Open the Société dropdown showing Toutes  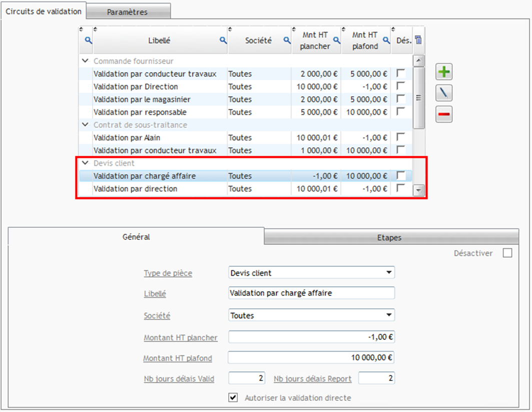(x=389, y=315)
